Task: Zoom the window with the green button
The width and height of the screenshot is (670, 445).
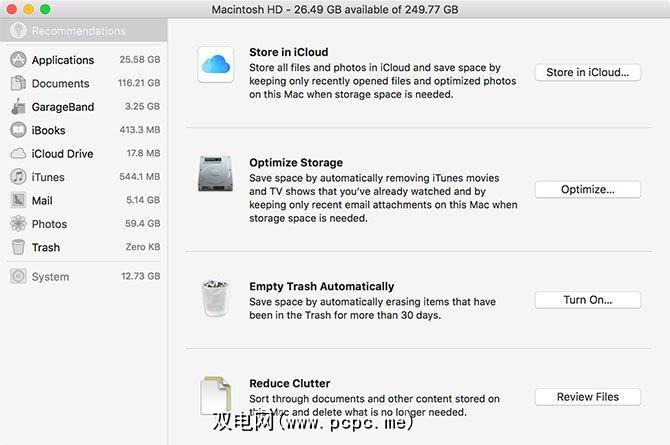Action: (45, 9)
